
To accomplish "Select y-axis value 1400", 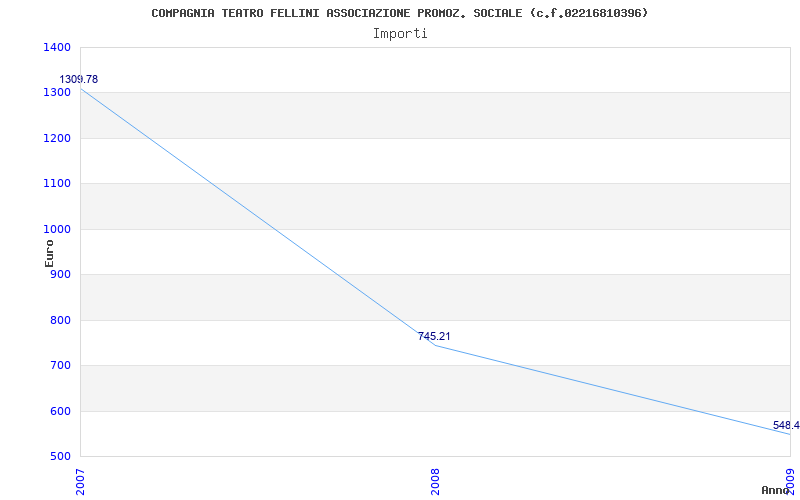I will click(x=56, y=47).
